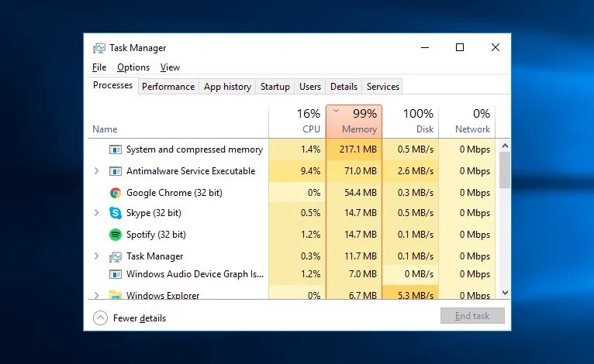
Task: Sort processes by the Name column
Action: [x=105, y=129]
